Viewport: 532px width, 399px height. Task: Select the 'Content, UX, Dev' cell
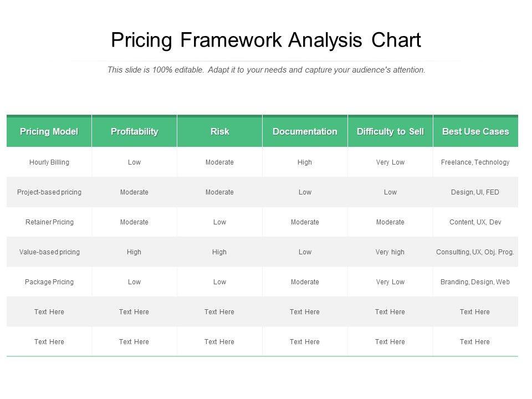(475, 222)
